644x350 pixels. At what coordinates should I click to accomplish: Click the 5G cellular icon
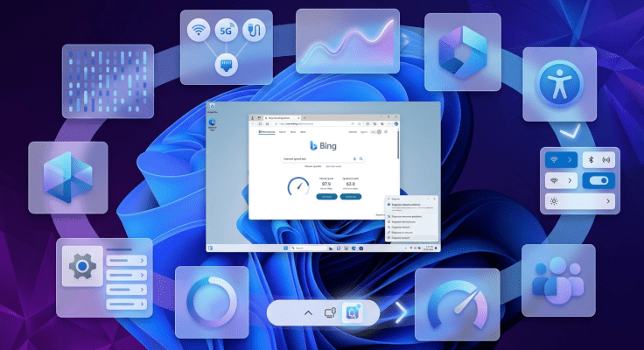(227, 30)
